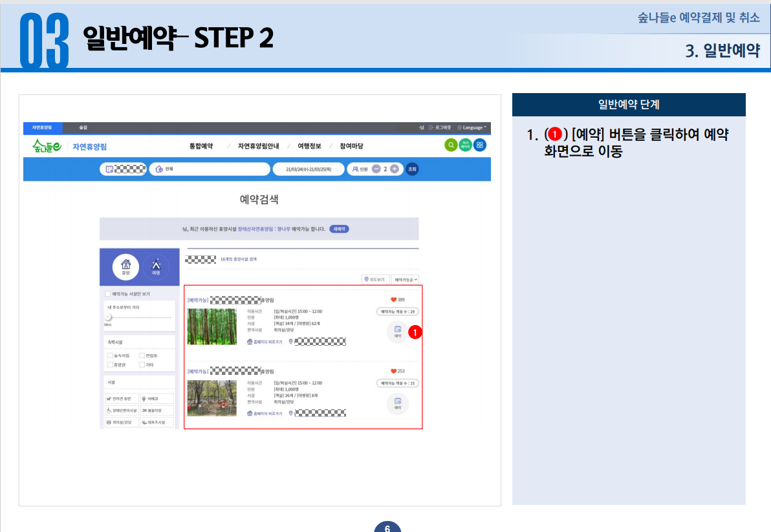The image size is (771, 532).
Task: Decrease 인원 count with minus button
Action: pyautogui.click(x=376, y=169)
